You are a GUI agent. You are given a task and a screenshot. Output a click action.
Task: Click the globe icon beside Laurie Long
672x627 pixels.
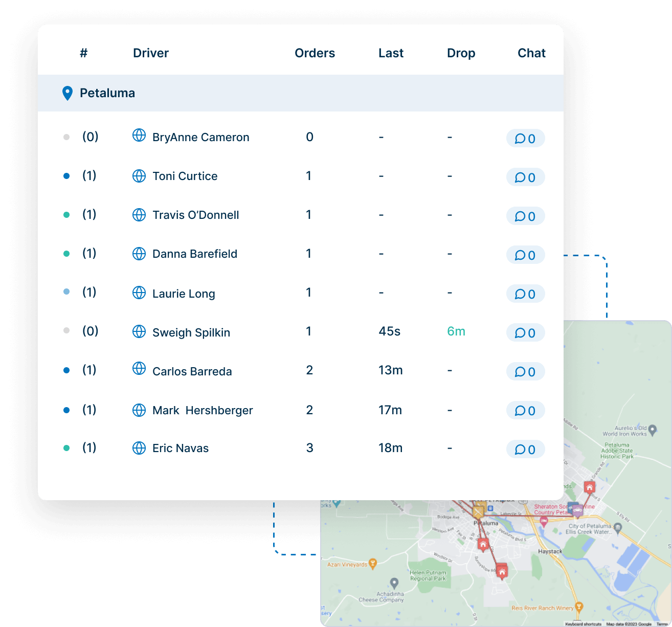tap(139, 293)
